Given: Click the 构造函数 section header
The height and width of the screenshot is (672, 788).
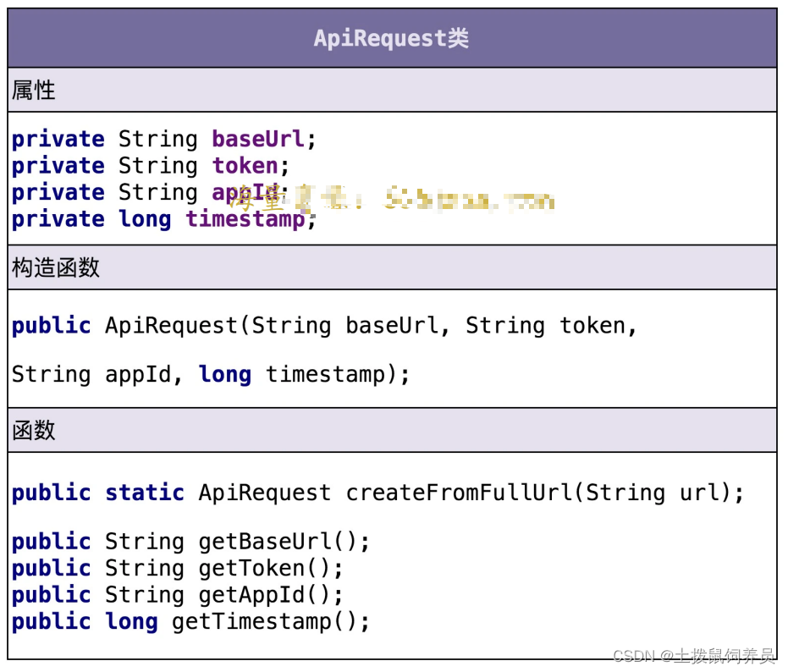Looking at the screenshot, I should click(56, 268).
